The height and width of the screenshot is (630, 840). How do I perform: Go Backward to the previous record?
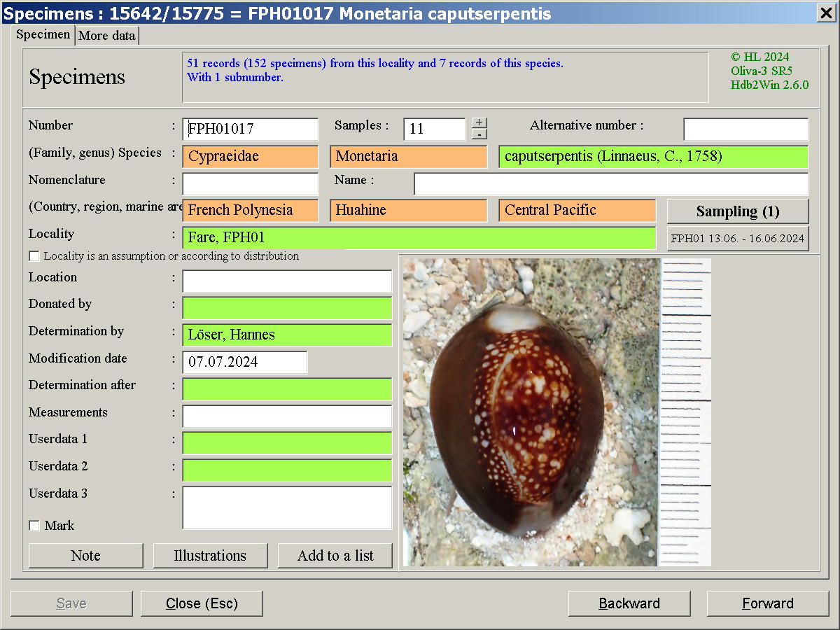[629, 603]
